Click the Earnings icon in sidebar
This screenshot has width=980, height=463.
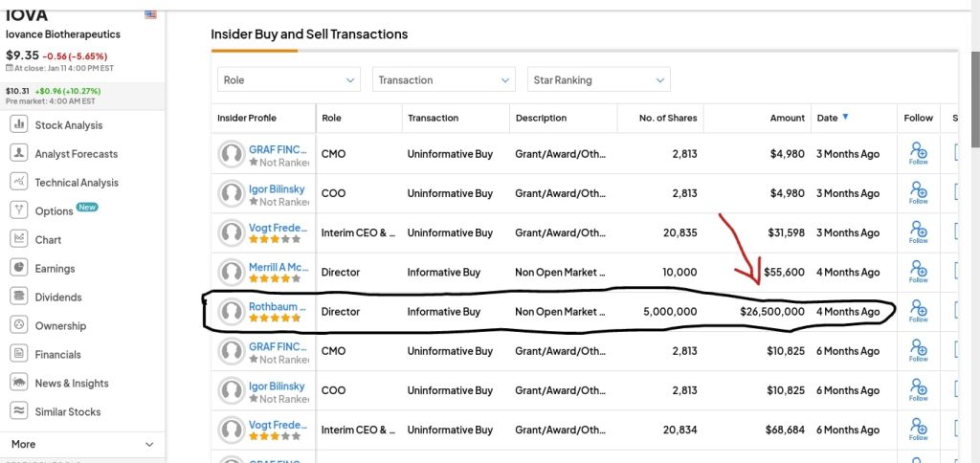click(18, 268)
